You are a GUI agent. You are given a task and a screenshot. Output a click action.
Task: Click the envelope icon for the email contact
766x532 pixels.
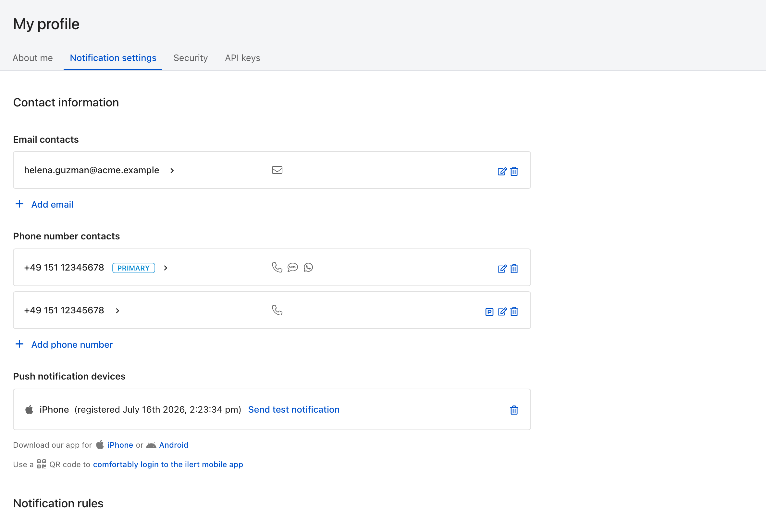[277, 170]
